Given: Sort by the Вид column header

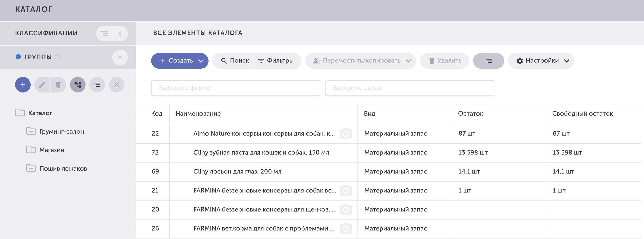Looking at the screenshot, I should click(x=369, y=114).
